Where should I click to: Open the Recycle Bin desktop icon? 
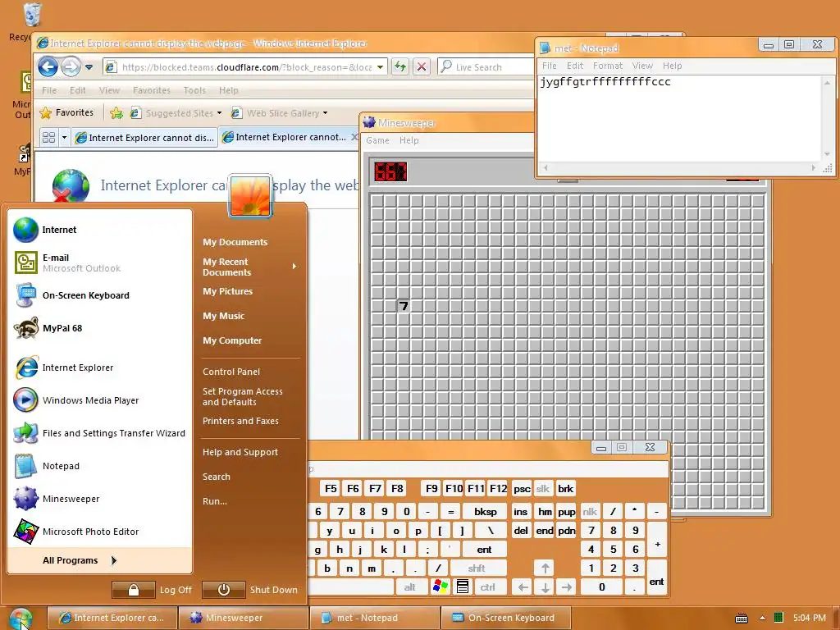pos(30,16)
